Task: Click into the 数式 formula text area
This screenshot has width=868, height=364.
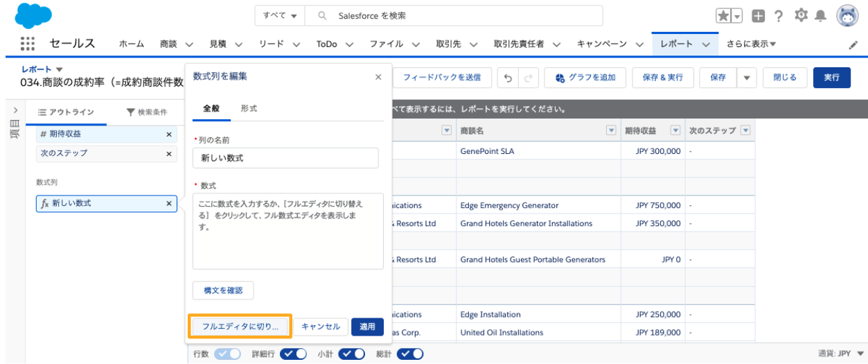Action: 288,231
